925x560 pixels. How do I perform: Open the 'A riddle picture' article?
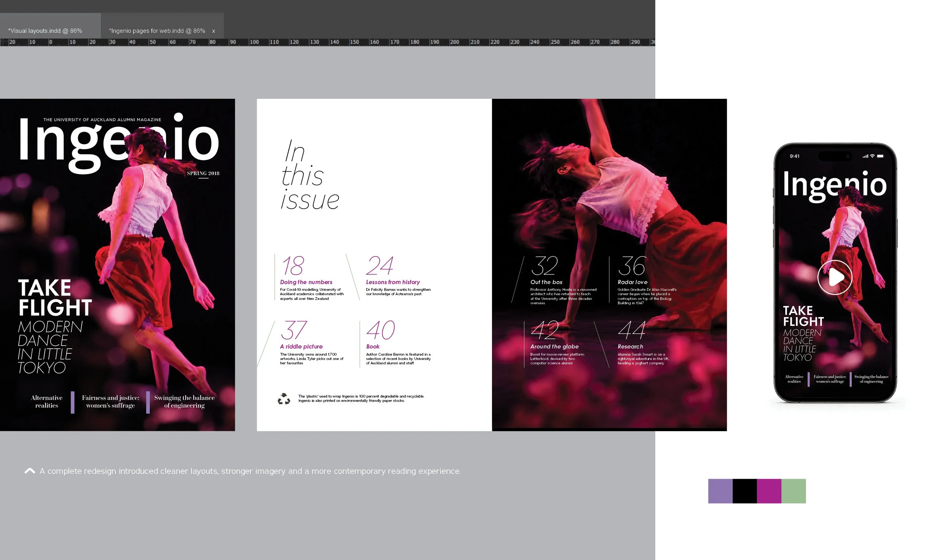[301, 347]
